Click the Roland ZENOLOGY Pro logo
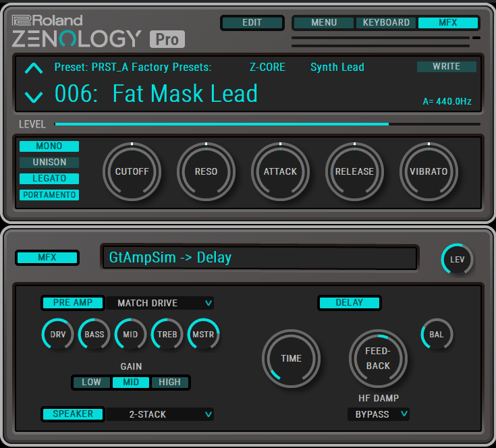The height and width of the screenshot is (448, 496). coord(98,31)
